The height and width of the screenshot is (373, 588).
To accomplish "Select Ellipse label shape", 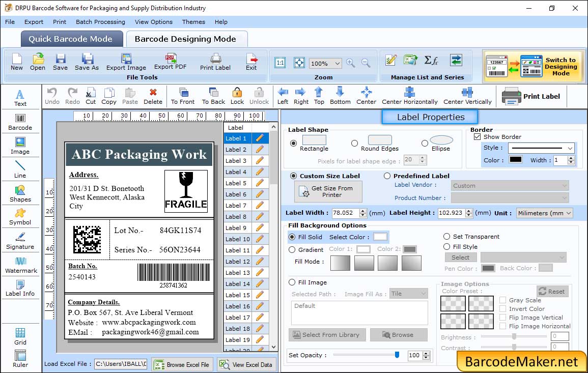I will 425,143.
